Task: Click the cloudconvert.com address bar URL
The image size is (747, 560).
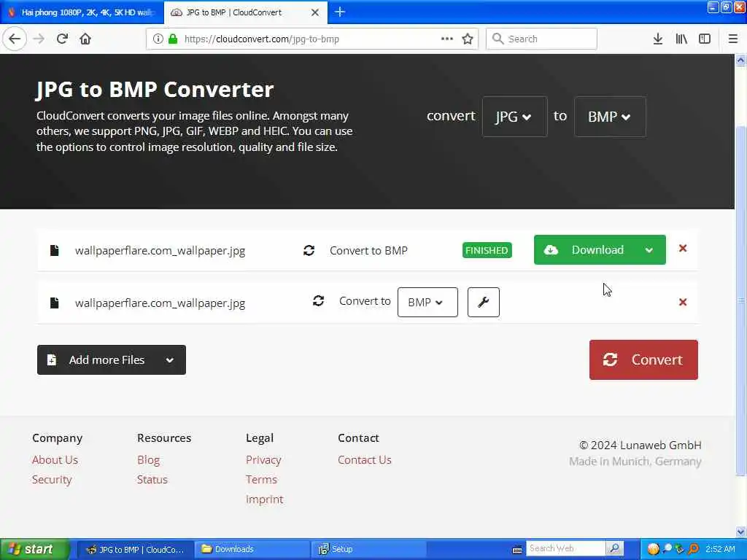Action: 262,39
